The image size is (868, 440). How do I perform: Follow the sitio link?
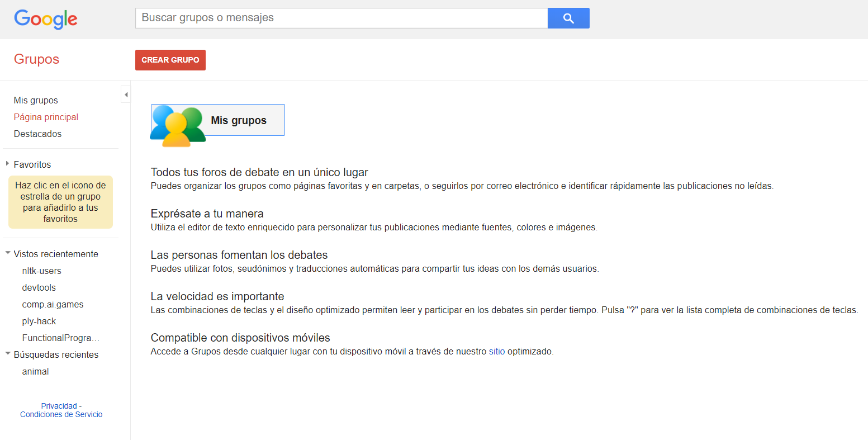click(x=497, y=352)
